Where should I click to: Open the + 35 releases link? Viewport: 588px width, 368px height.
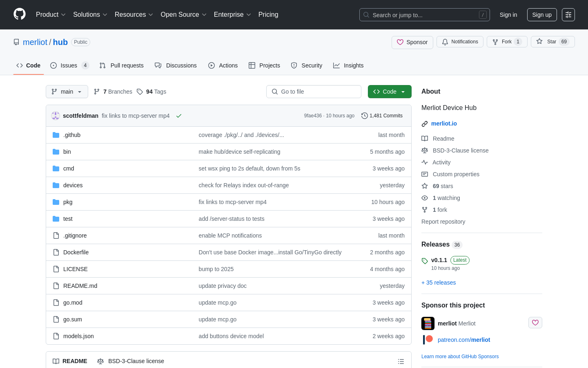click(x=439, y=283)
